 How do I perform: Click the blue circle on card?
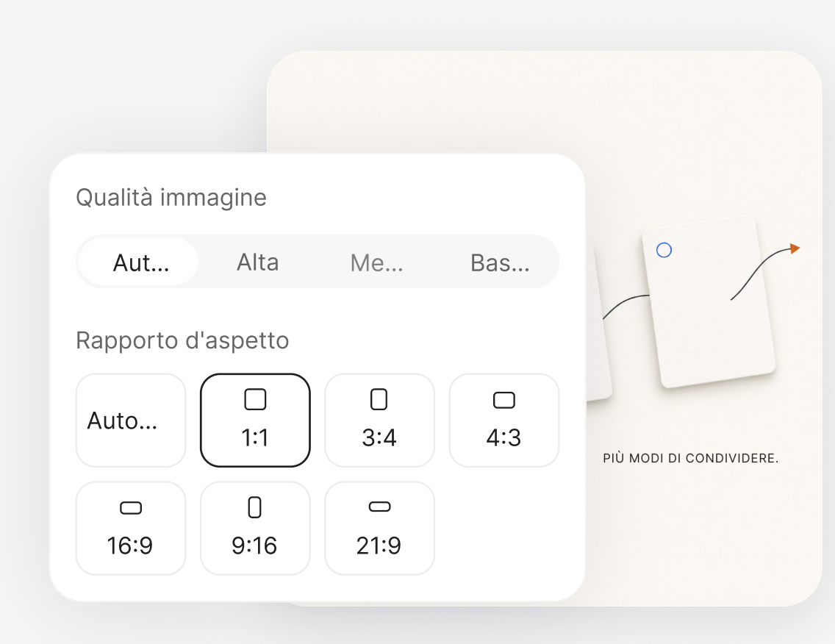[x=664, y=250]
